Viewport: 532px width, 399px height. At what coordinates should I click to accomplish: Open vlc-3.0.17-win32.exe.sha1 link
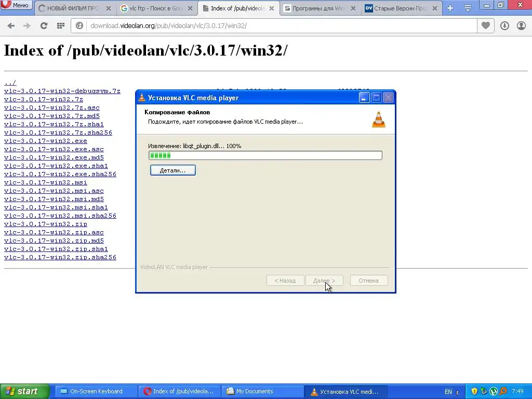pyautogui.click(x=56, y=166)
